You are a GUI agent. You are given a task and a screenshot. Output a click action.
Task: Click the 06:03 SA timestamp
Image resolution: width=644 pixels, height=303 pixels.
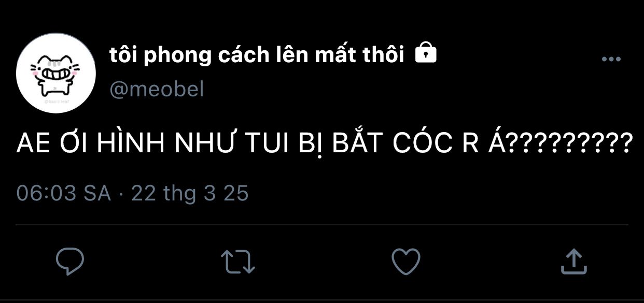(x=64, y=194)
